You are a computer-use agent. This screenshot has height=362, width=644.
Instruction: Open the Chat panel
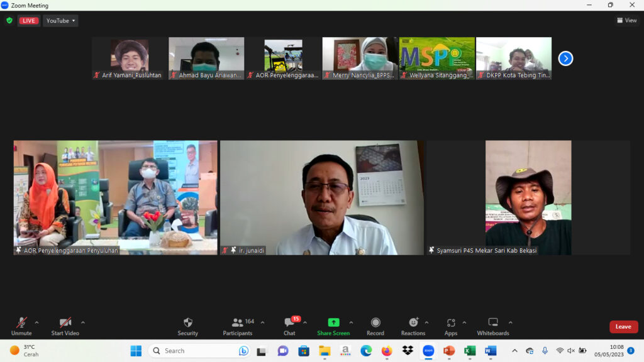[289, 322]
